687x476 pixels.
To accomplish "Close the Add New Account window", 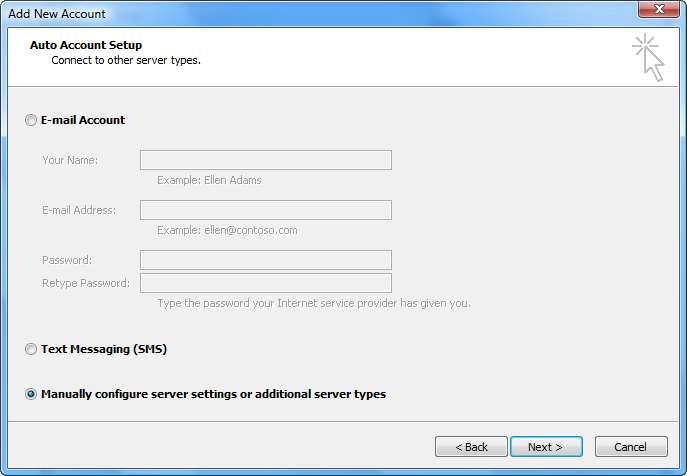I will point(659,9).
